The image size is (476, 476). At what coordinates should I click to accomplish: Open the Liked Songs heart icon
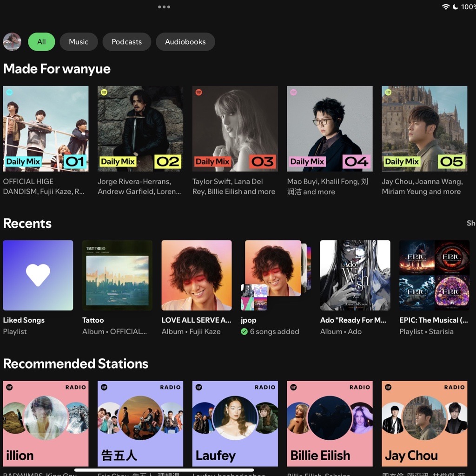click(38, 275)
